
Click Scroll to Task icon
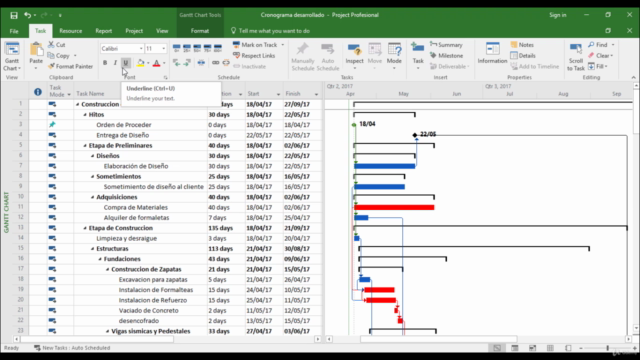point(576,49)
